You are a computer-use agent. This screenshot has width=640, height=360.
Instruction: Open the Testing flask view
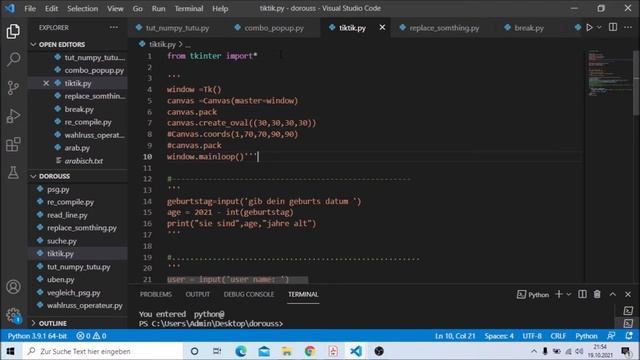click(13, 172)
